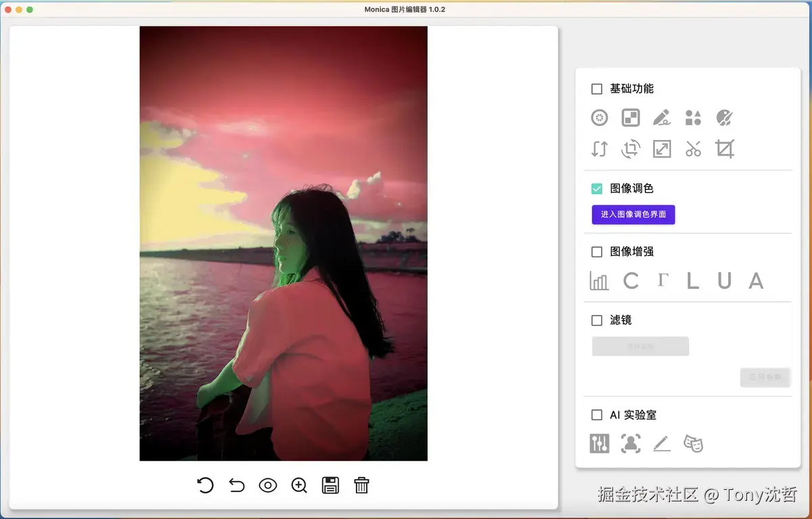Delete the image with trash icon
Image resolution: width=812 pixels, height=519 pixels.
tap(362, 485)
